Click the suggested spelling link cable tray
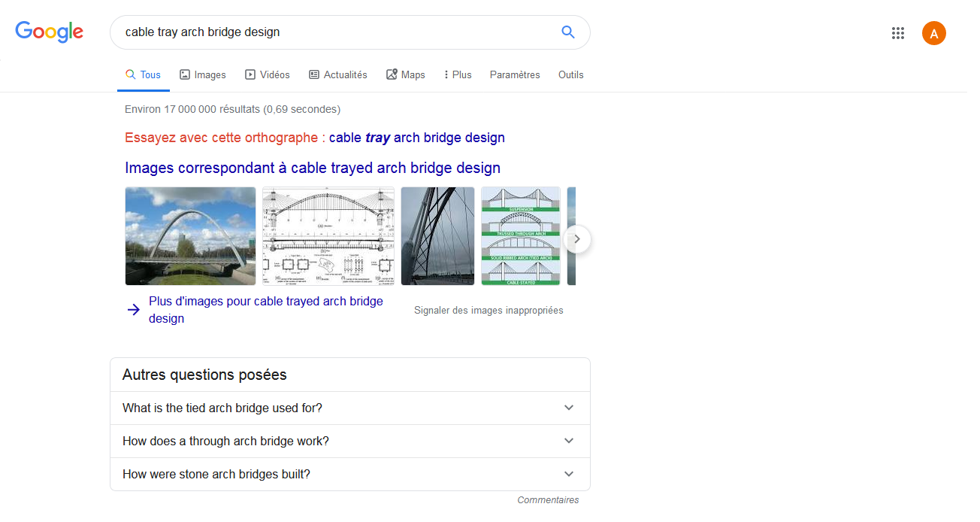 (x=417, y=138)
